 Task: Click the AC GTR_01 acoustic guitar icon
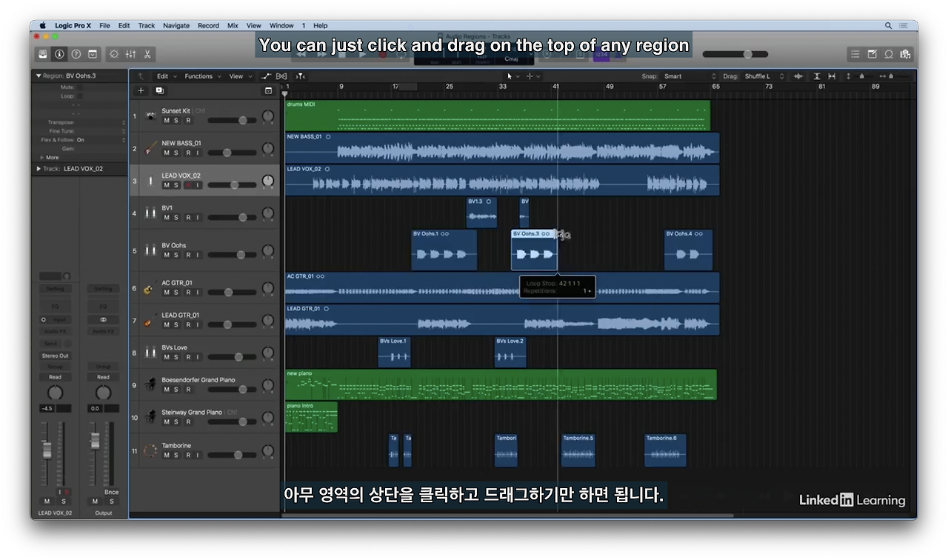click(151, 288)
